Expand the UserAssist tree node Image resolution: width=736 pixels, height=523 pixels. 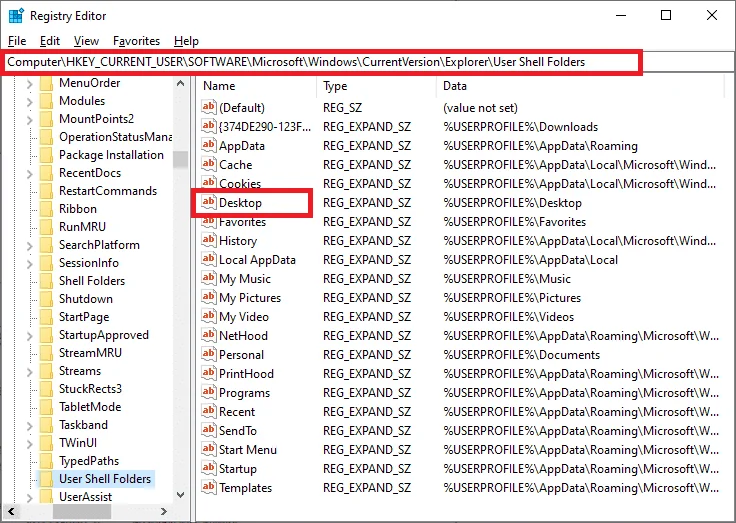pyautogui.click(x=30, y=497)
